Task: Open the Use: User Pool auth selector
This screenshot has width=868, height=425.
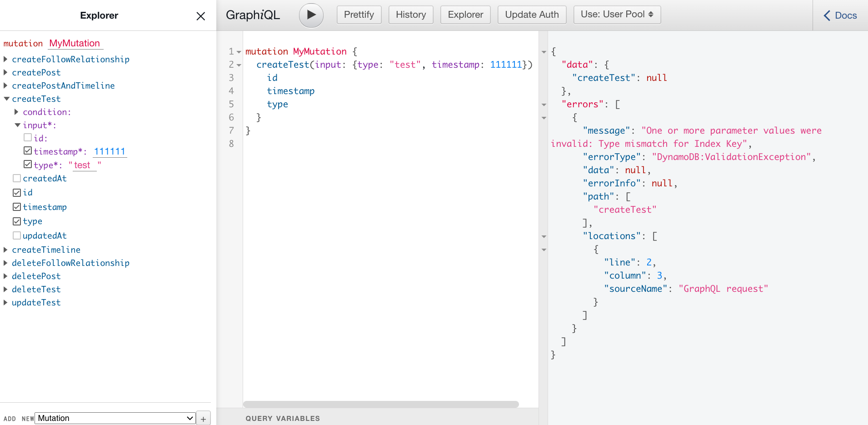Action: tap(617, 15)
